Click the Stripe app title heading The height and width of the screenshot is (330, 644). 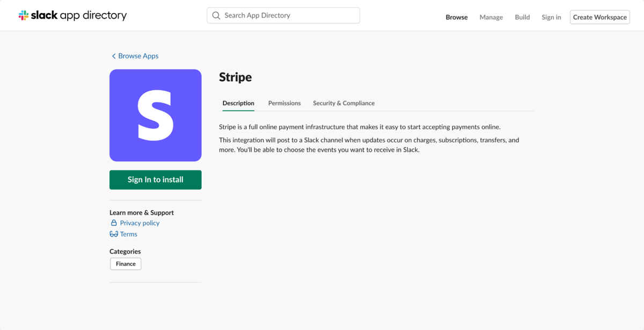[236, 77]
